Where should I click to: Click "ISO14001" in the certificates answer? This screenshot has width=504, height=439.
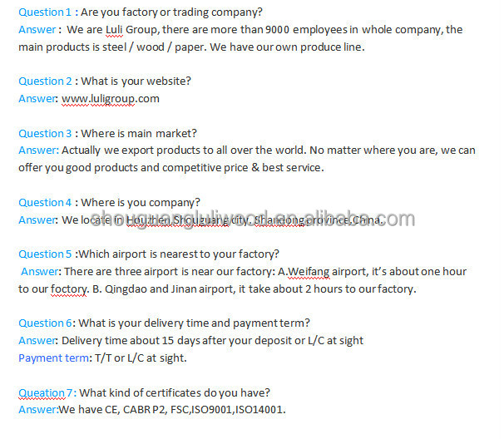[260, 410]
